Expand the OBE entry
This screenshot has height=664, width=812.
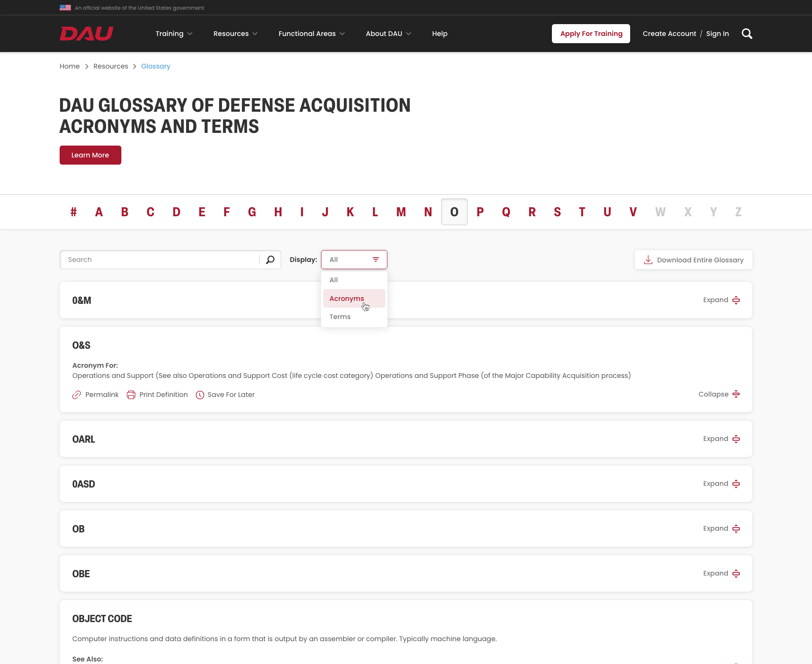coord(721,573)
